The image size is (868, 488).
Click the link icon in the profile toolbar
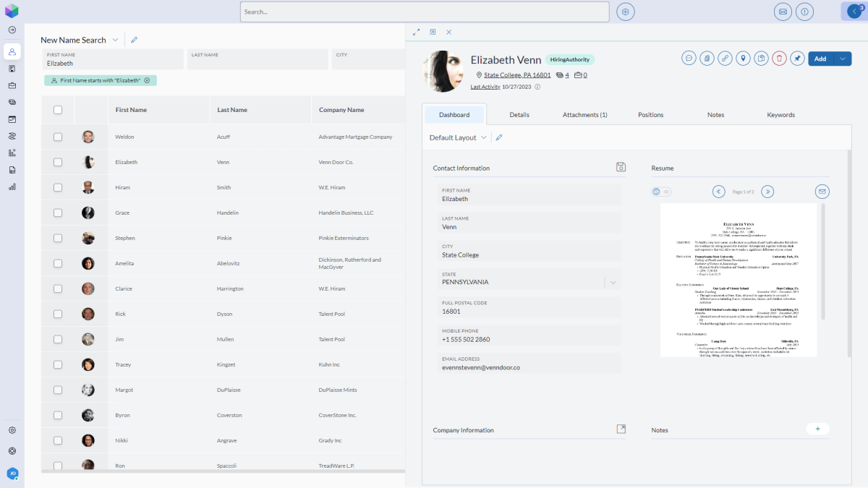click(x=725, y=58)
